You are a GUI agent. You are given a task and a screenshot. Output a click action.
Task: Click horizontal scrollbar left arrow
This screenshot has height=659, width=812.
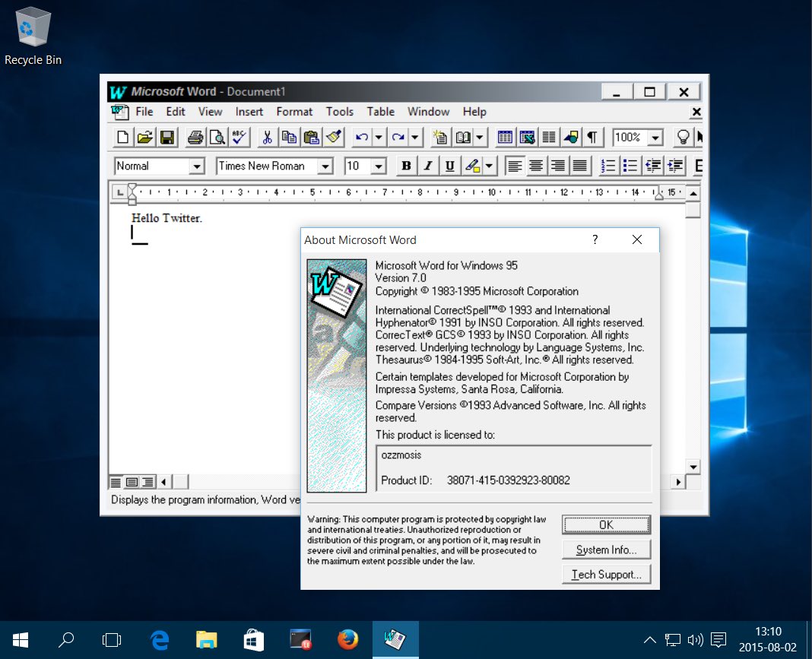coord(163,483)
